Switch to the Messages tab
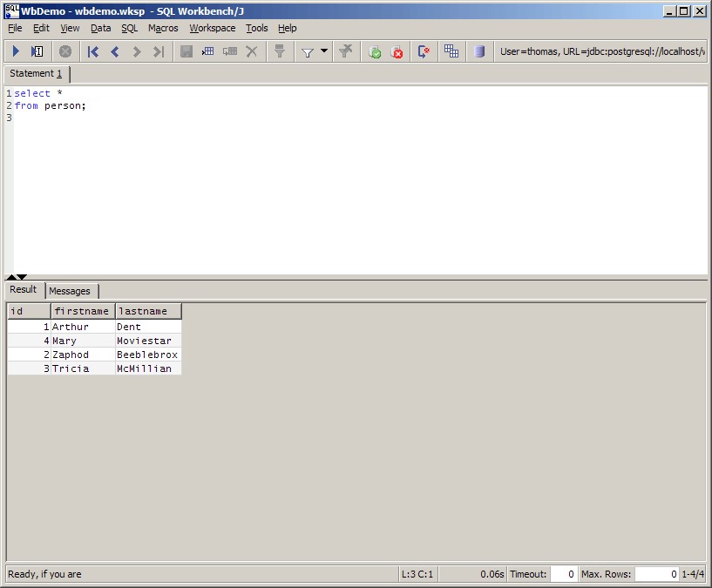 71,291
